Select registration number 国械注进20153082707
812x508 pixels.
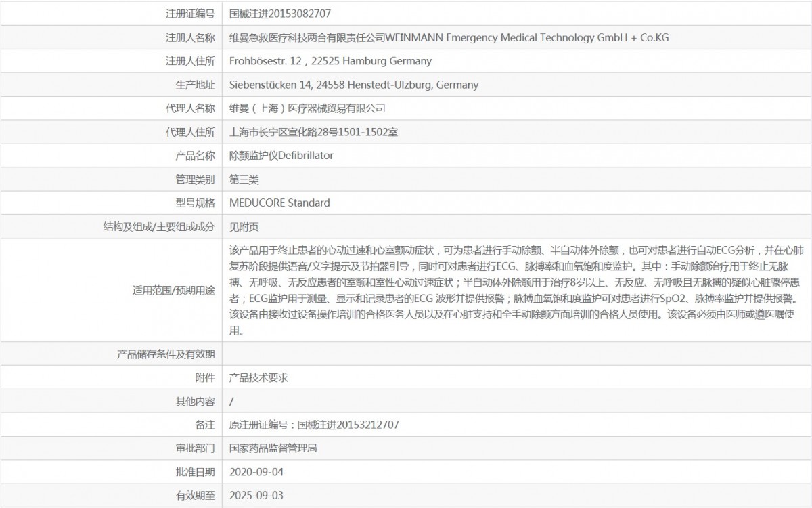click(280, 14)
